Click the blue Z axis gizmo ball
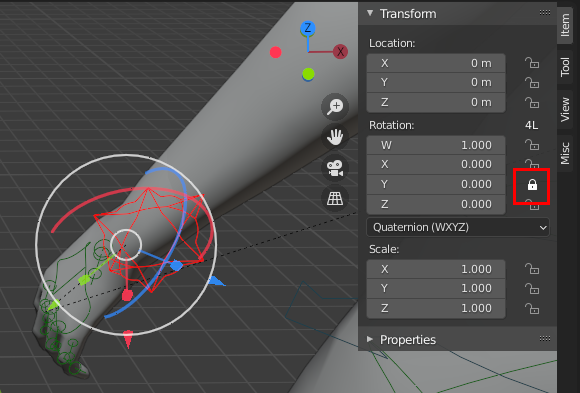580x393 pixels. pos(307,28)
